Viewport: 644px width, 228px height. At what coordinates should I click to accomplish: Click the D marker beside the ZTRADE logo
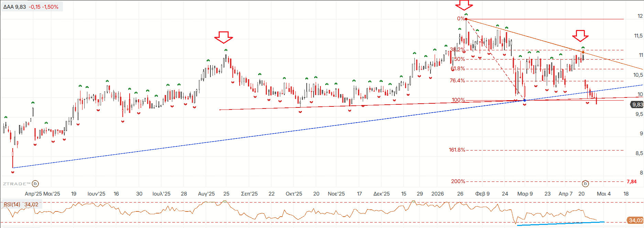pyautogui.click(x=35, y=184)
